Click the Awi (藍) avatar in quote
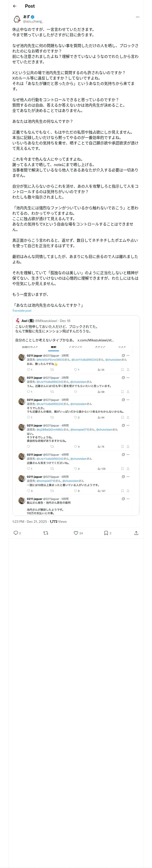 18,320
